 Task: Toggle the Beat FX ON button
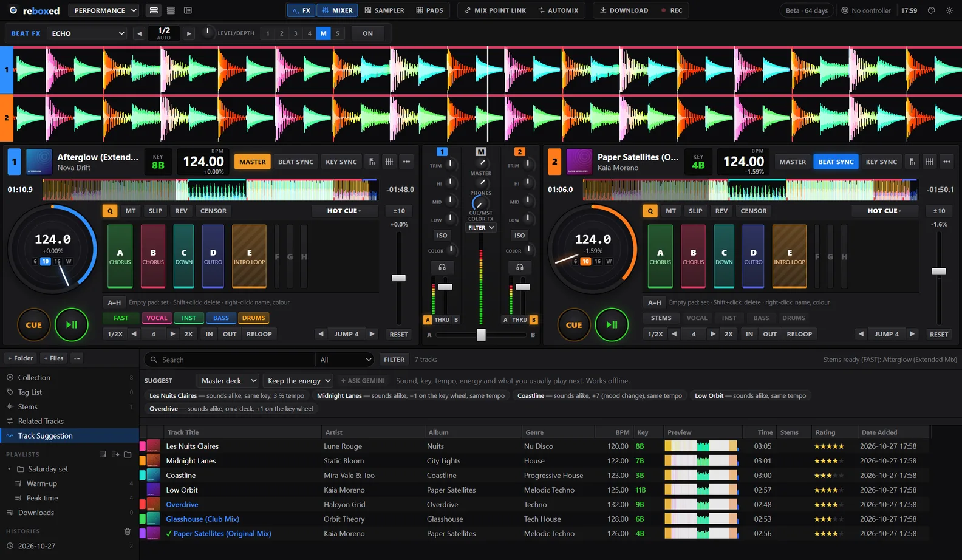[x=368, y=33]
